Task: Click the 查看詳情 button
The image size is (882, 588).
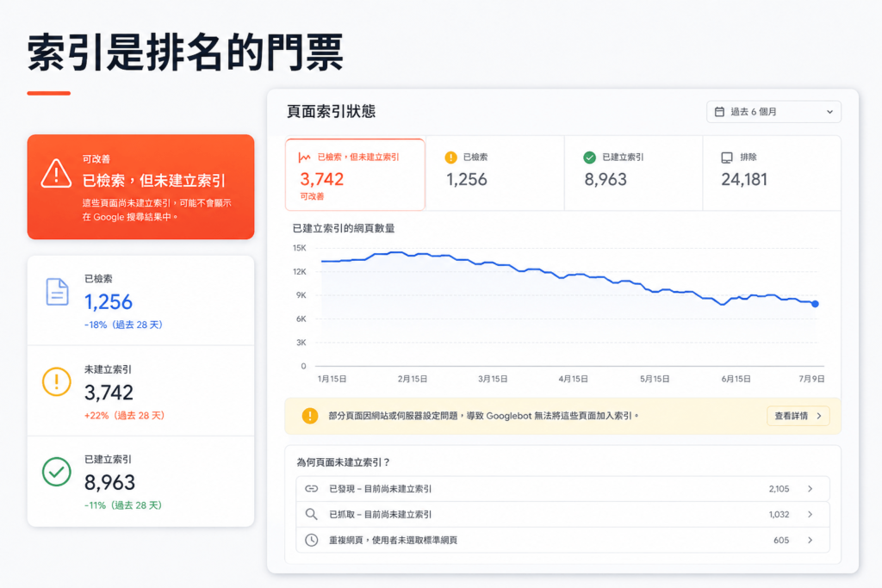Action: click(798, 416)
